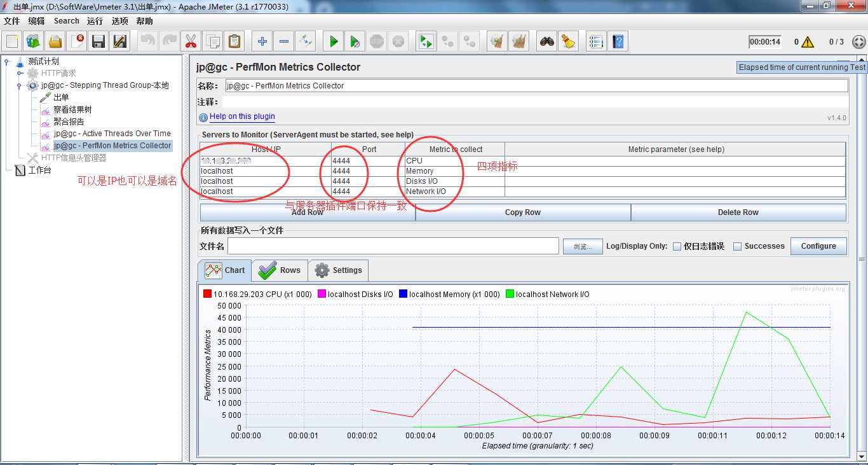Click the red CPU legend swatch
The height and width of the screenshot is (465, 868).
pyautogui.click(x=207, y=295)
